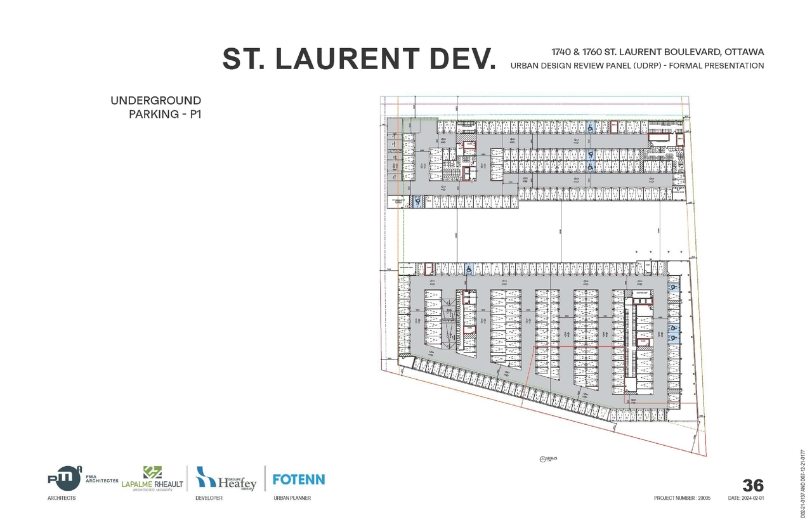Click the Groupe Heafey logo
Viewport: 812px width, 525px height.
(x=225, y=479)
